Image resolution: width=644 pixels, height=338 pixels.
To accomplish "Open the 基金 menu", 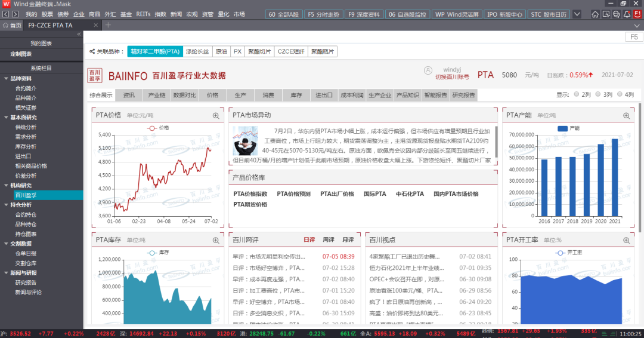I will click(126, 14).
